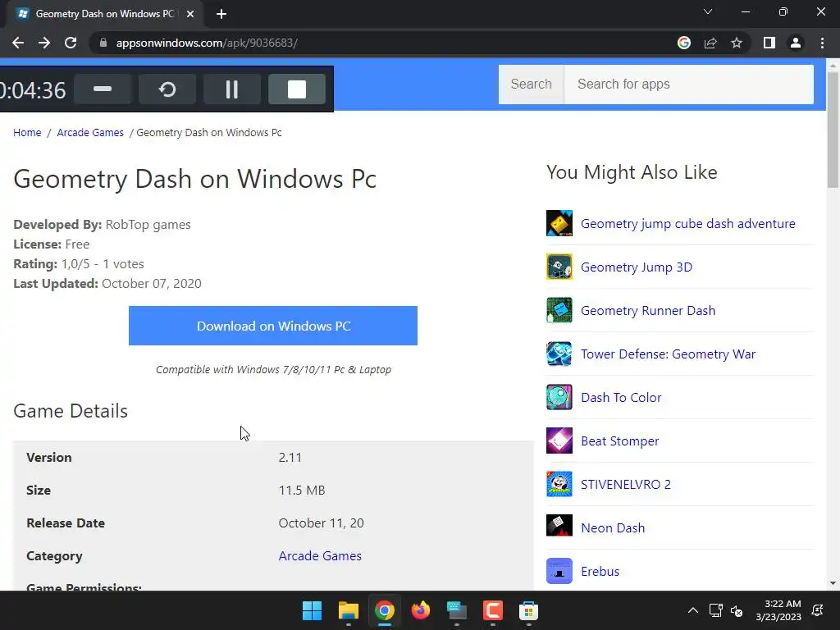The width and height of the screenshot is (840, 630).
Task: Open the Erebus link
Action: tap(600, 571)
